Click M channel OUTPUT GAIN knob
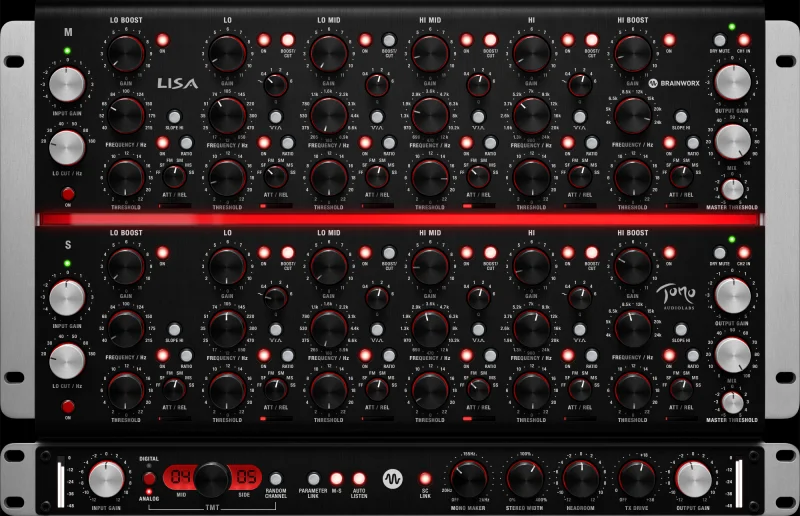 point(733,82)
